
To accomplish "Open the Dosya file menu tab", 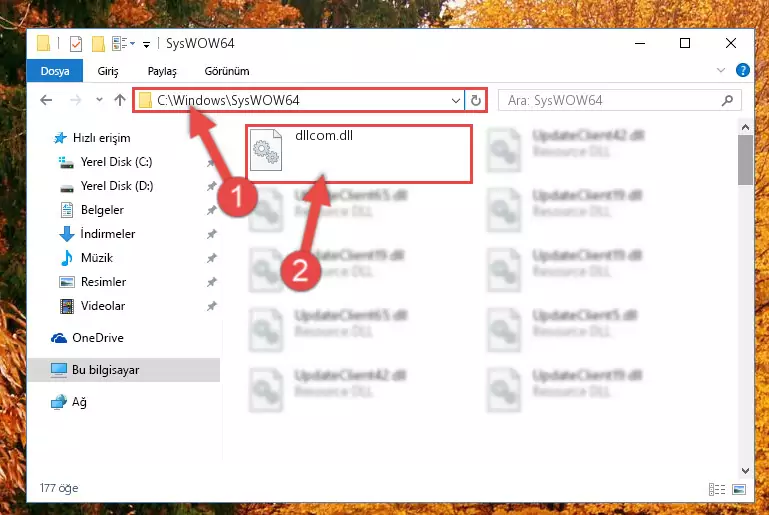I will [54, 71].
